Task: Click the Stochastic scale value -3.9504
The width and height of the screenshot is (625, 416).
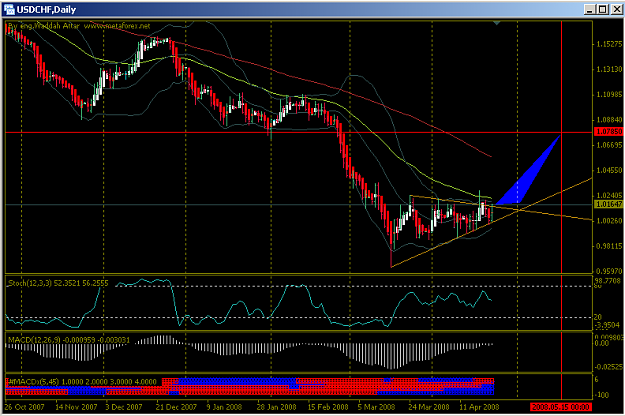Action: click(x=608, y=326)
